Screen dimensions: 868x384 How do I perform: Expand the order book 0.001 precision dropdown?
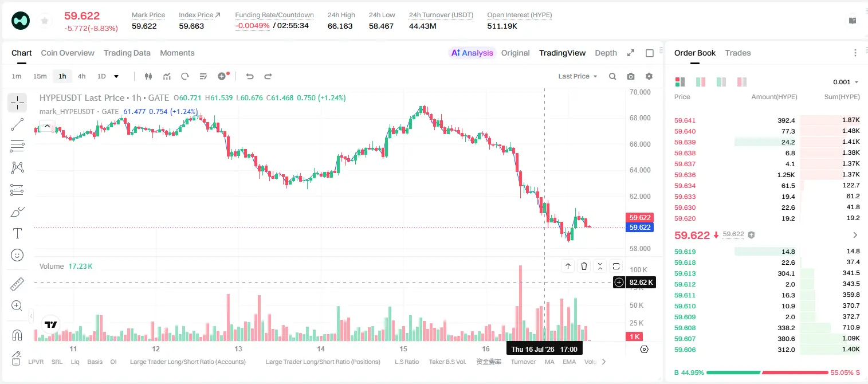[846, 82]
